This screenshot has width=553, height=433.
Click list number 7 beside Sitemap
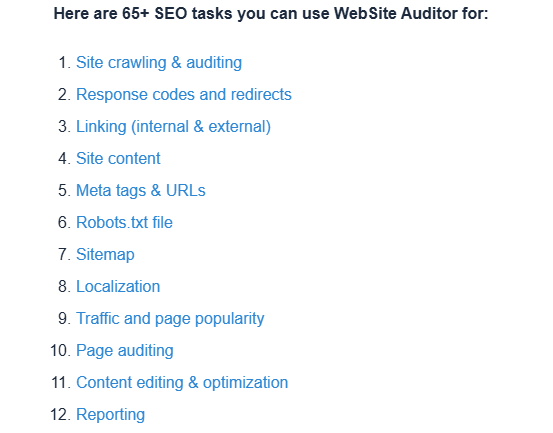(x=65, y=255)
